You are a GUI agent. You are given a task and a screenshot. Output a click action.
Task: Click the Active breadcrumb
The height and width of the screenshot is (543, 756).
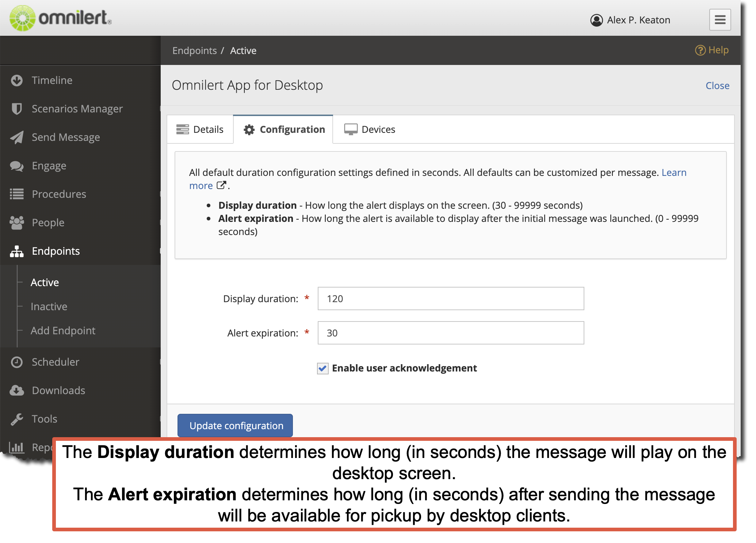click(243, 51)
